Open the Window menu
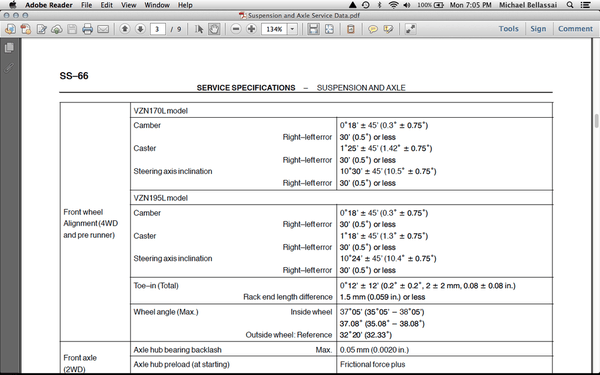This screenshot has height=375, width=600. (157, 5)
